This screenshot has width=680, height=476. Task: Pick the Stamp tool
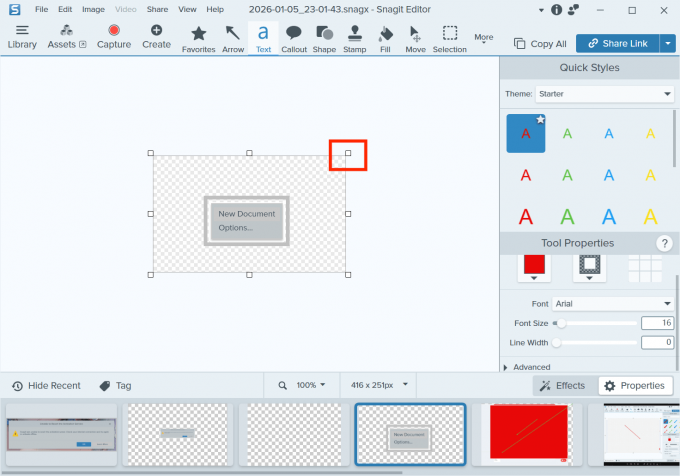(354, 38)
